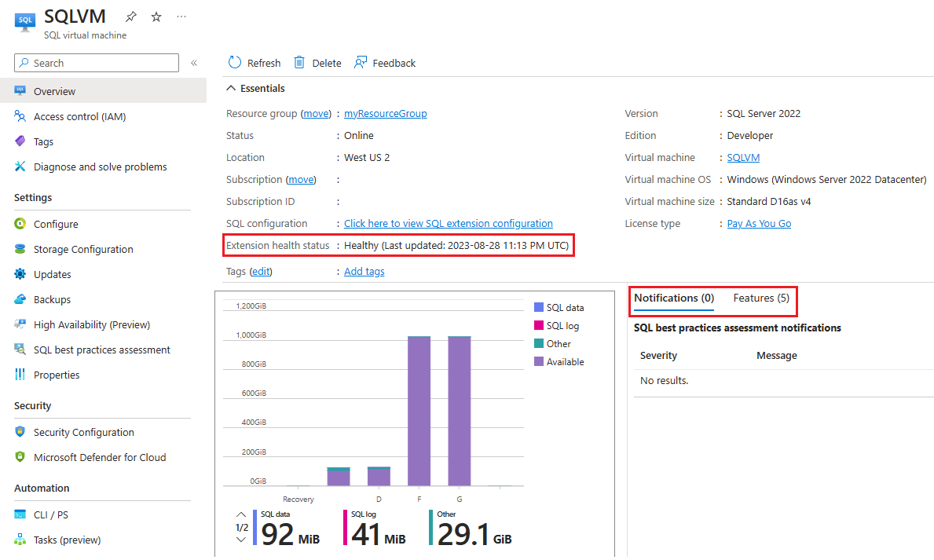Open Diagnose and solve problems

pyautogui.click(x=100, y=167)
